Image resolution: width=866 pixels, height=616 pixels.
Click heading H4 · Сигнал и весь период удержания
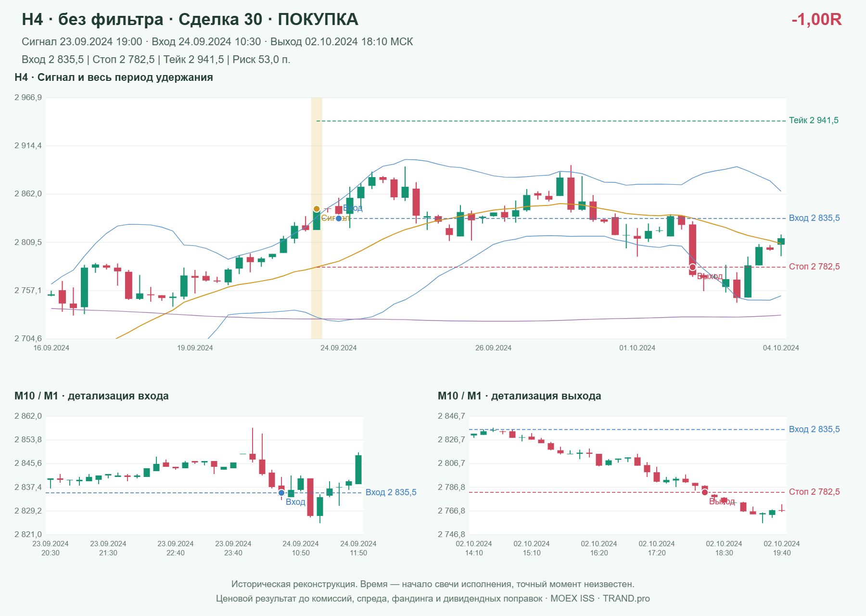tap(114, 77)
